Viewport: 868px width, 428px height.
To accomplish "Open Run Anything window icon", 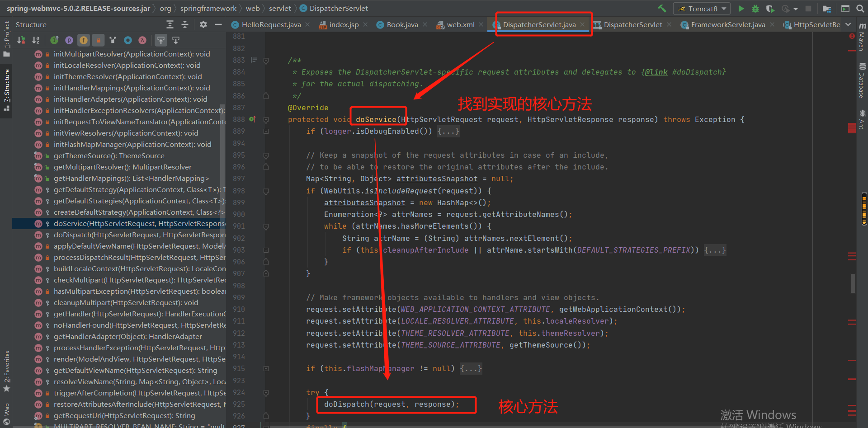I will [x=845, y=8].
